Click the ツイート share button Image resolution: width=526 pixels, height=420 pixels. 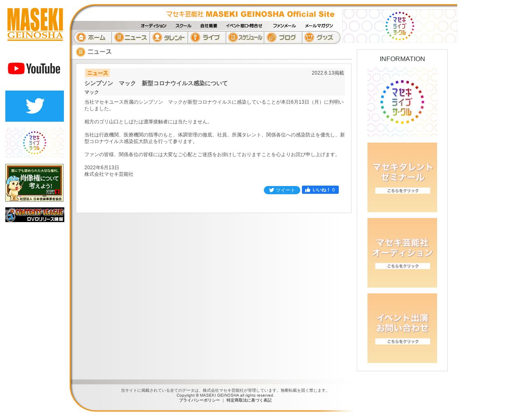coord(282,190)
